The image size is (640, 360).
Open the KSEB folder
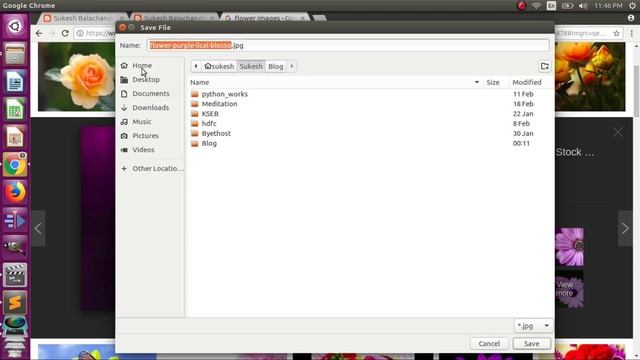pyautogui.click(x=210, y=113)
